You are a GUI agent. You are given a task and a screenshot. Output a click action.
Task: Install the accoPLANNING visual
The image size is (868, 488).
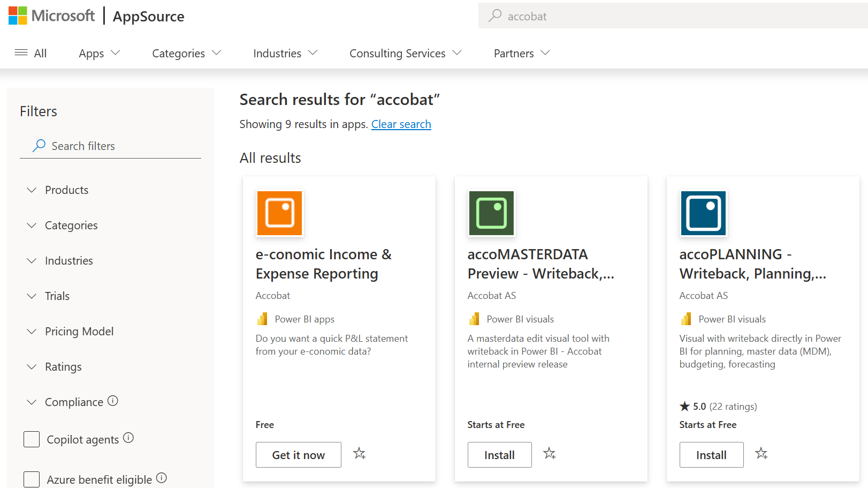[711, 455]
